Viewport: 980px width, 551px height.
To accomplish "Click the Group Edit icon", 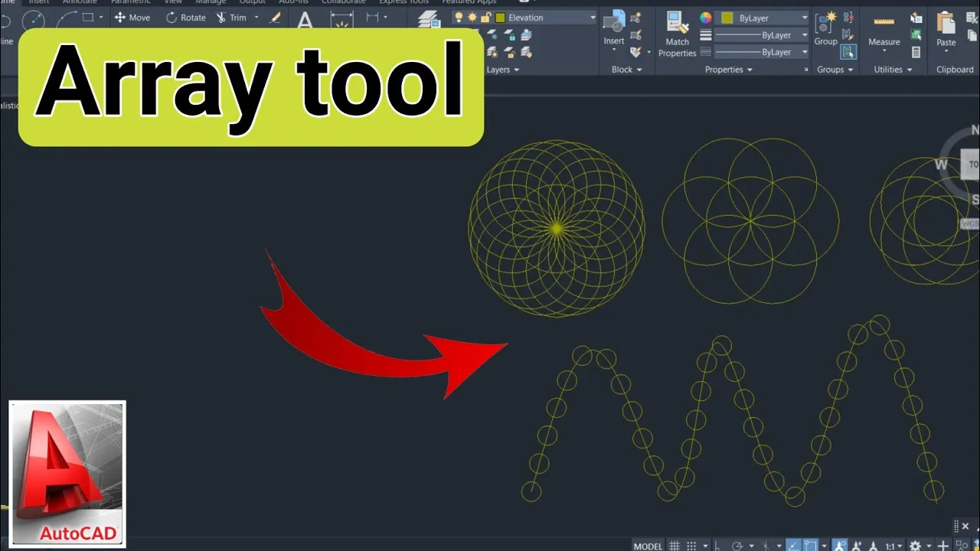I will click(848, 34).
